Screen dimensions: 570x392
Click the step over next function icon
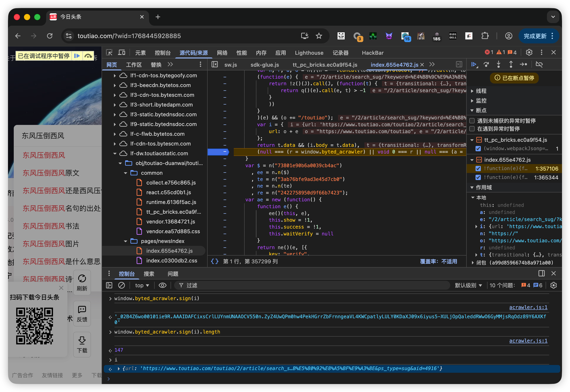tap(486, 65)
